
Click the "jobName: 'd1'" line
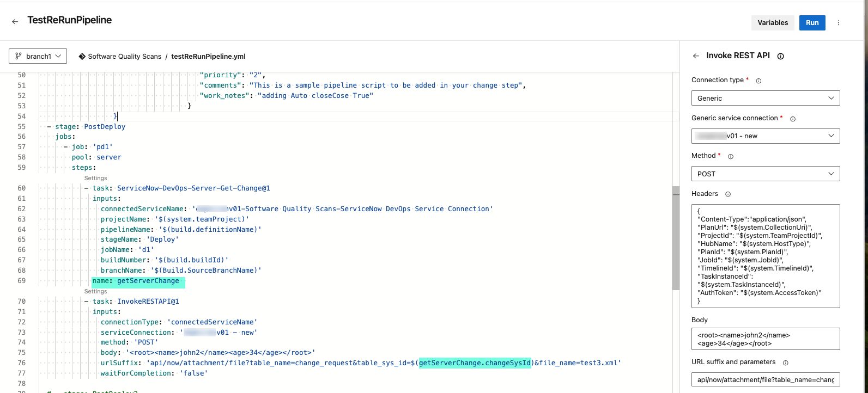click(128, 250)
